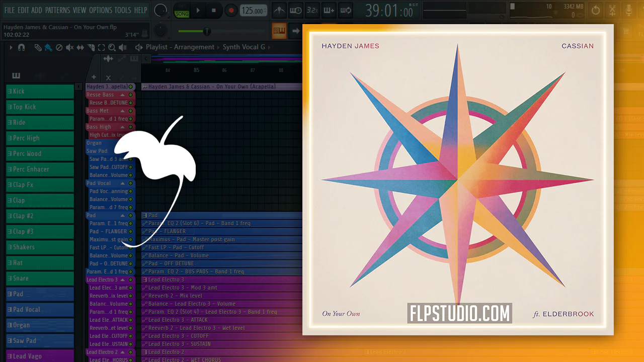Toggle mute LED on Pad - FLANGER track
Screen dimensions: 644x362
click(x=131, y=232)
